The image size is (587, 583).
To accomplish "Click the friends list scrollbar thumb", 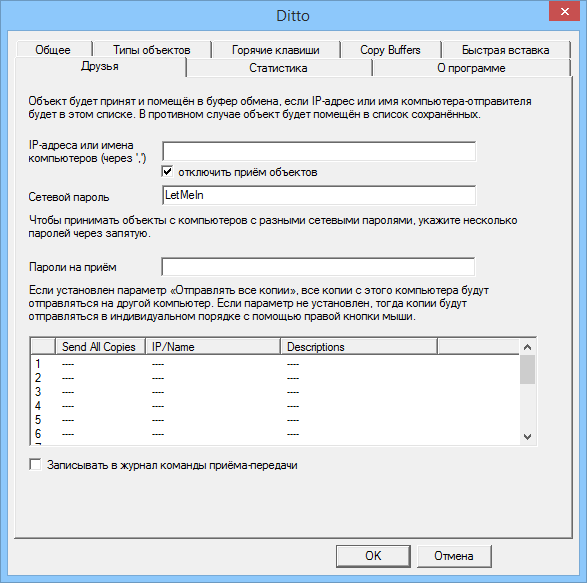I will coord(527,369).
